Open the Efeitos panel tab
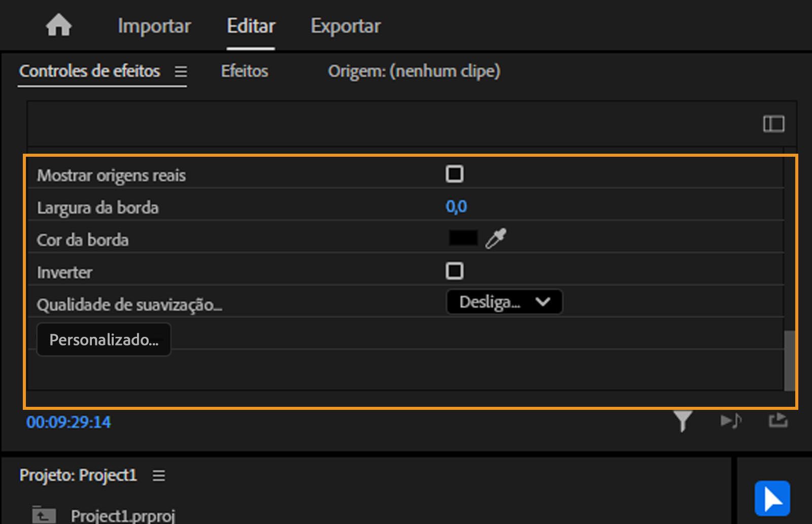The height and width of the screenshot is (524, 812). 245,71
